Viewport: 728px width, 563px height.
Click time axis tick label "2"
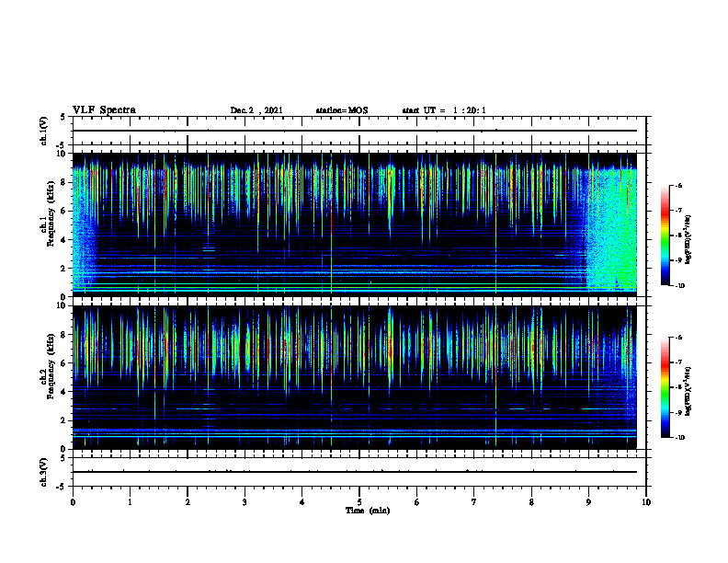188,502
